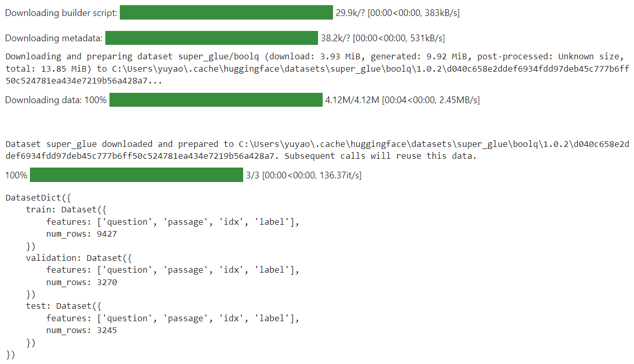This screenshot has width=634, height=364.
Task: Click the "Downloading builder script:" label
Action: [61, 12]
